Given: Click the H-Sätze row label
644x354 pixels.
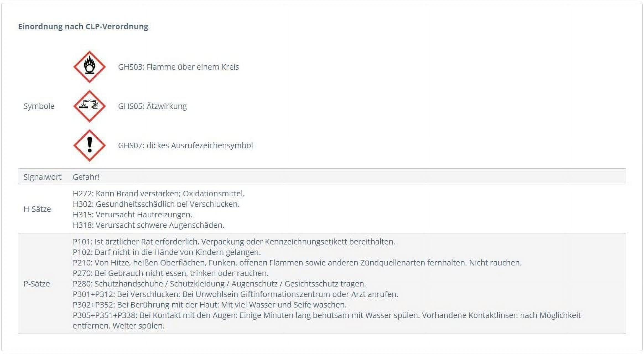Looking at the screenshot, I should tap(37, 209).
